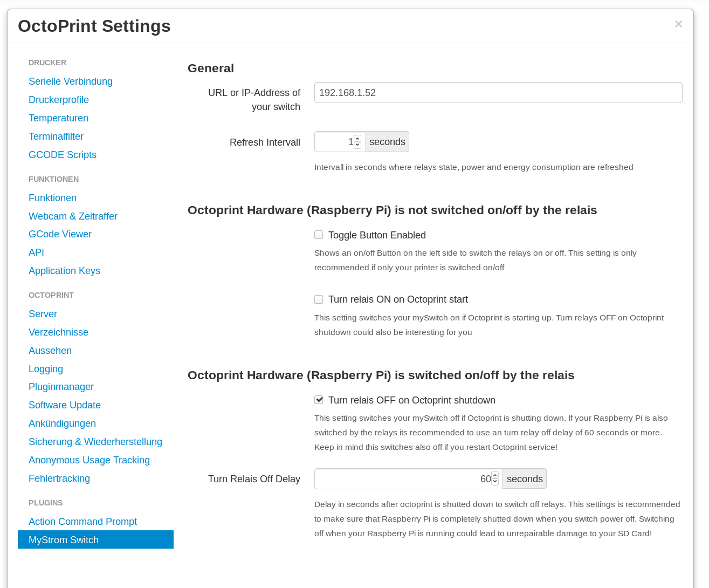Uncheck Turn relais OFF on Octoprint shutdown

[319, 400]
